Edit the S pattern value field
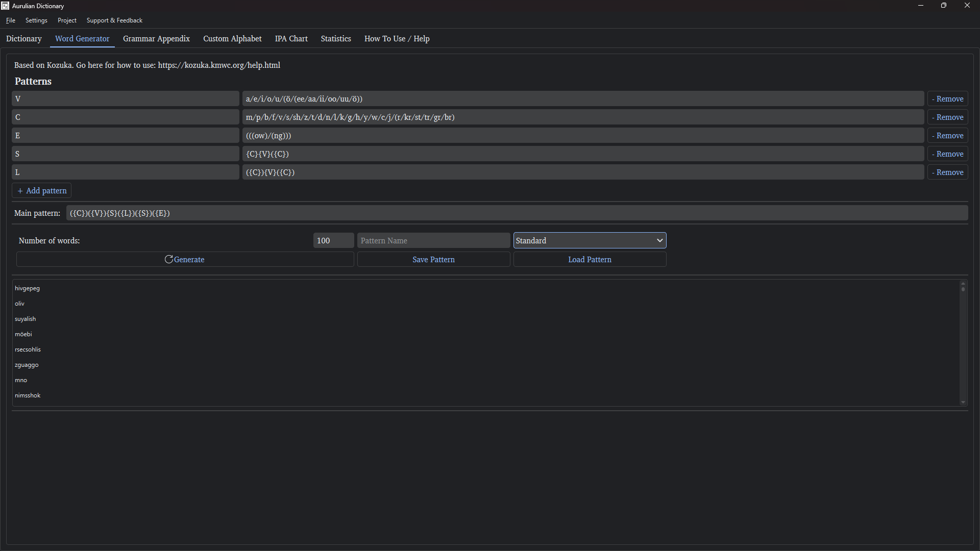 click(583, 154)
